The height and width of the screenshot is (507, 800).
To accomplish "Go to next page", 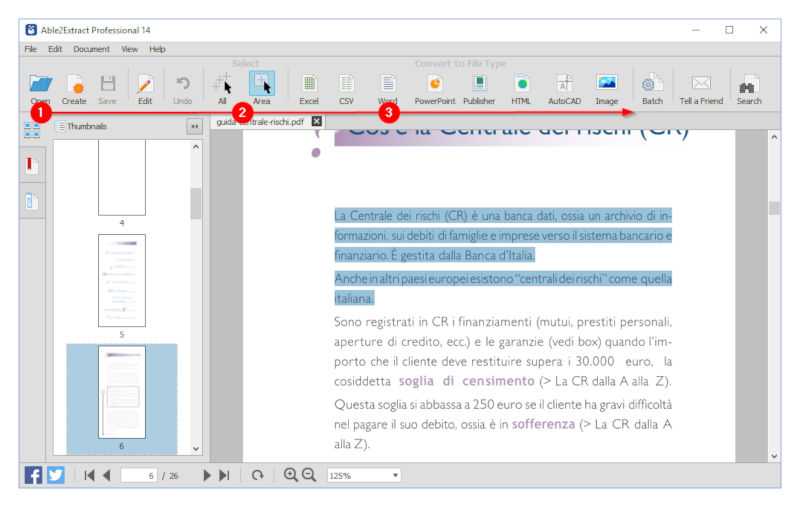I will tap(207, 475).
